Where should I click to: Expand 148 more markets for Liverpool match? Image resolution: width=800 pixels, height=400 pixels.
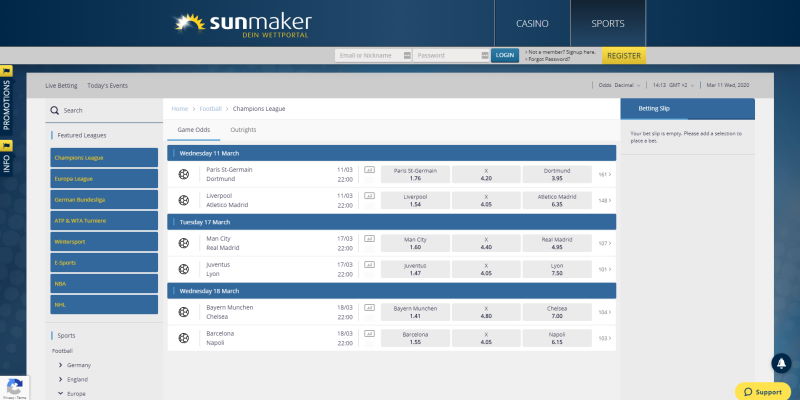[x=605, y=201]
